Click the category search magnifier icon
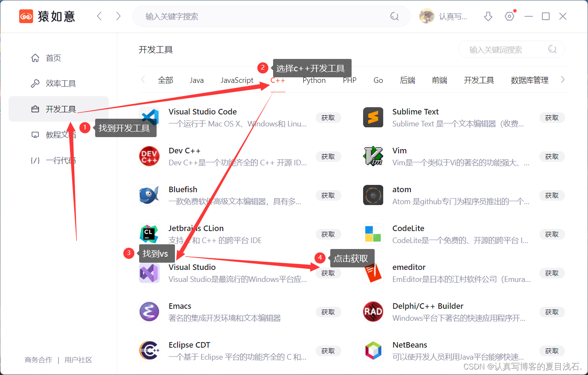 (x=553, y=50)
